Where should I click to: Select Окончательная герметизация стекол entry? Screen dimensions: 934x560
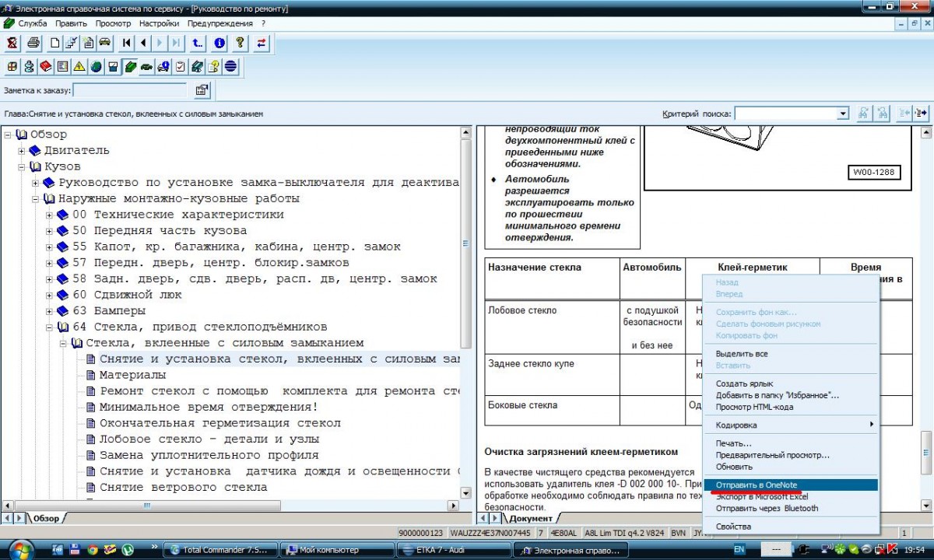tap(220, 423)
